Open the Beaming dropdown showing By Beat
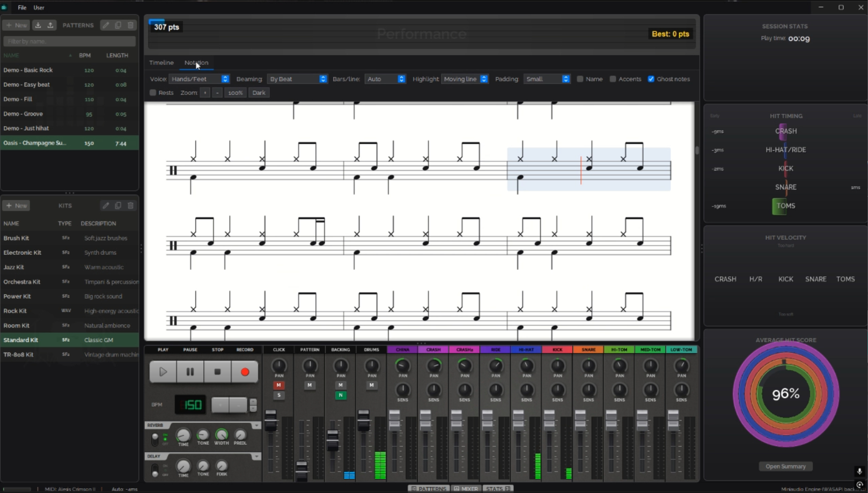Viewport: 868px width, 493px height. click(297, 79)
